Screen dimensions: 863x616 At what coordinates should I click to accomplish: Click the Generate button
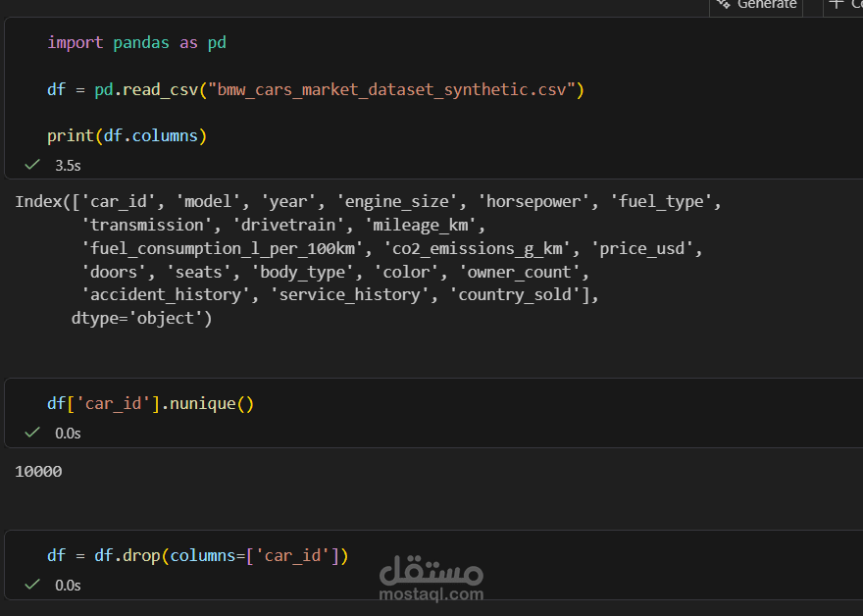click(x=766, y=5)
